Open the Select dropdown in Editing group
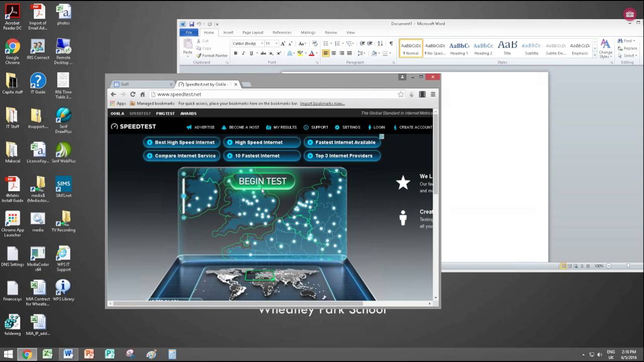644x362 pixels. click(x=628, y=56)
